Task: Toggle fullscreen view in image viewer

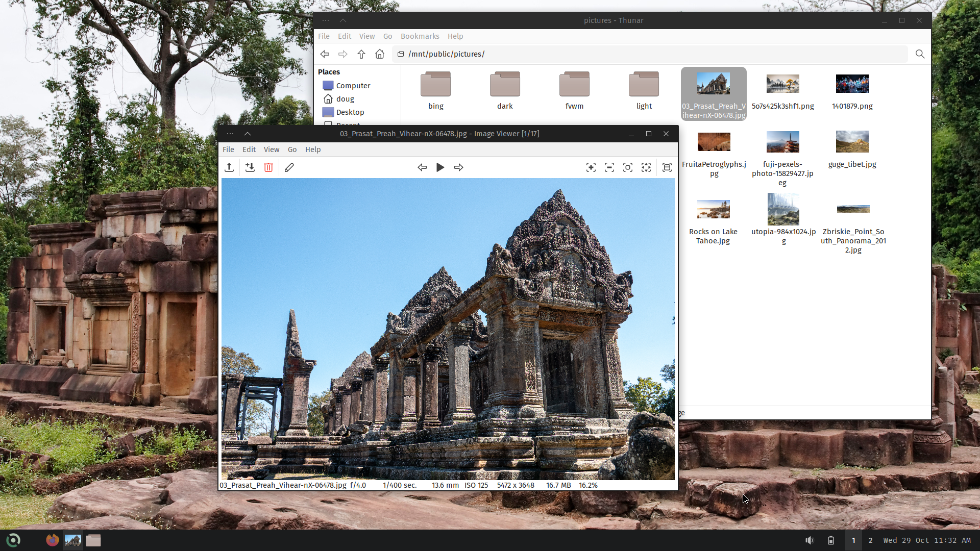Action: point(667,167)
